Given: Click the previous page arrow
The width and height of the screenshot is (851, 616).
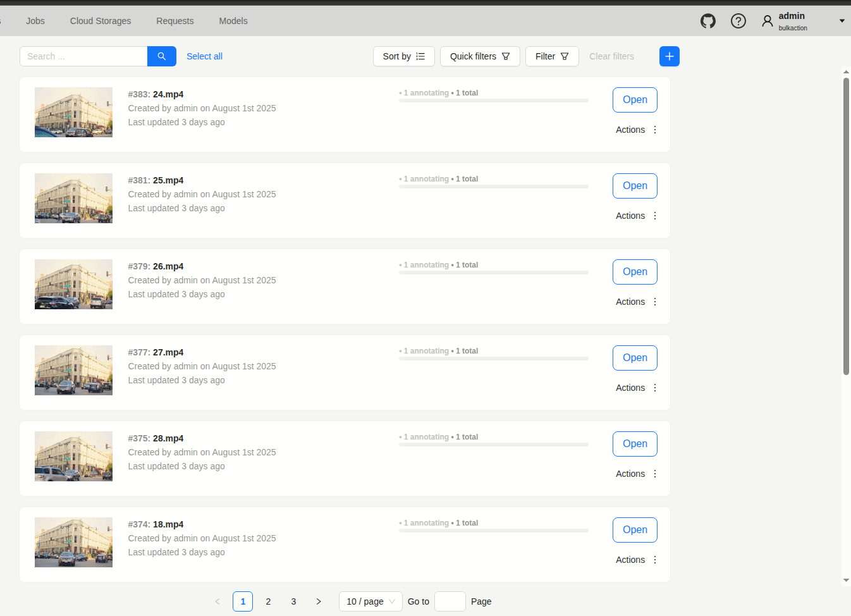Looking at the screenshot, I should pyautogui.click(x=217, y=601).
